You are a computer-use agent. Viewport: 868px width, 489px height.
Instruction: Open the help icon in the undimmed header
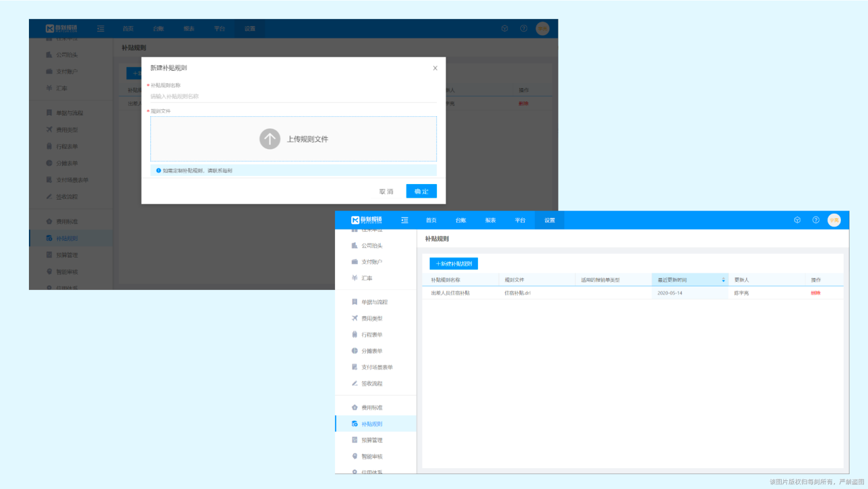point(816,220)
